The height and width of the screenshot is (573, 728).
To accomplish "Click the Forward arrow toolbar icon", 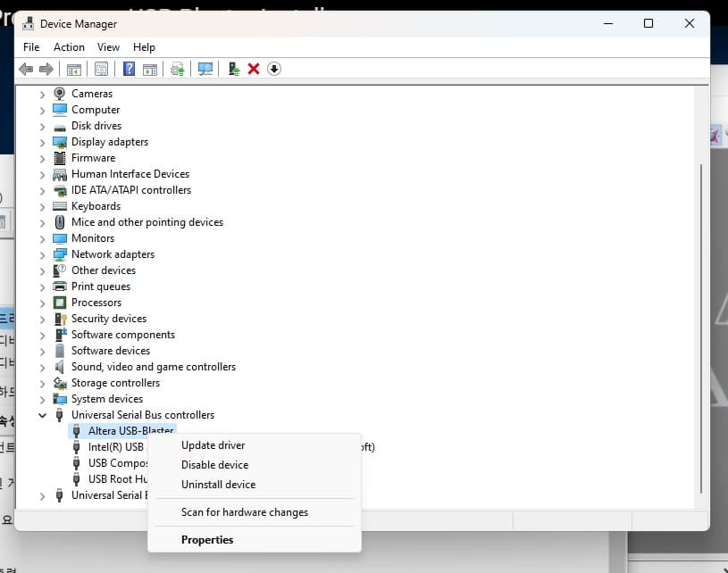I will pos(46,70).
